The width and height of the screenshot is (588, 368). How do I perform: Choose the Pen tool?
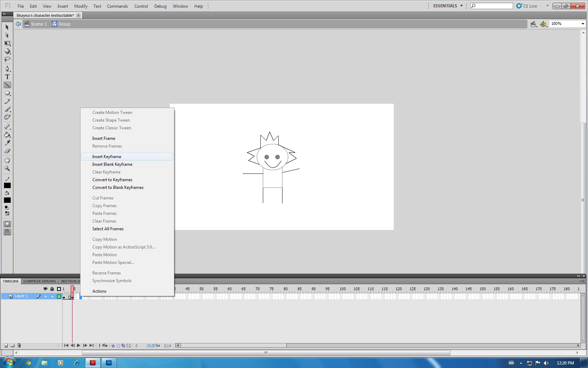[7, 69]
